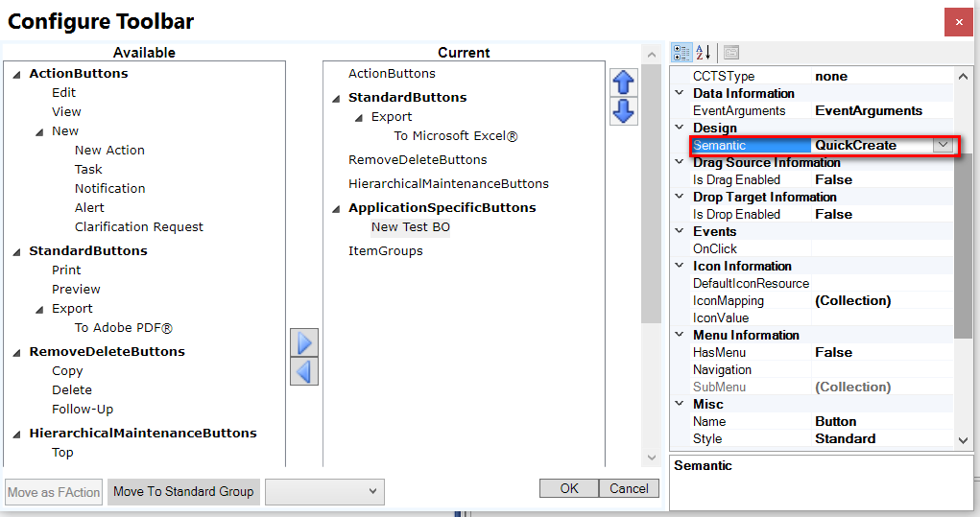980x517 pixels.
Task: Select ActionButtons in Current tree
Action: (392, 74)
